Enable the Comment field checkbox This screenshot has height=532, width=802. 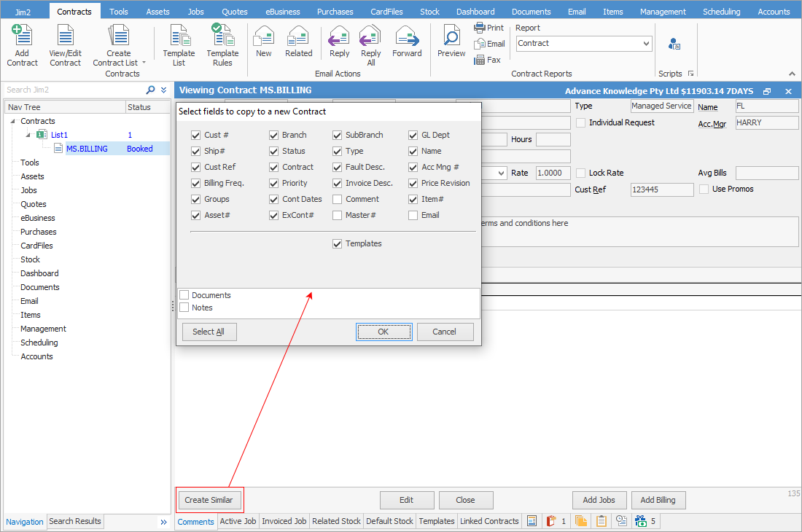point(338,199)
